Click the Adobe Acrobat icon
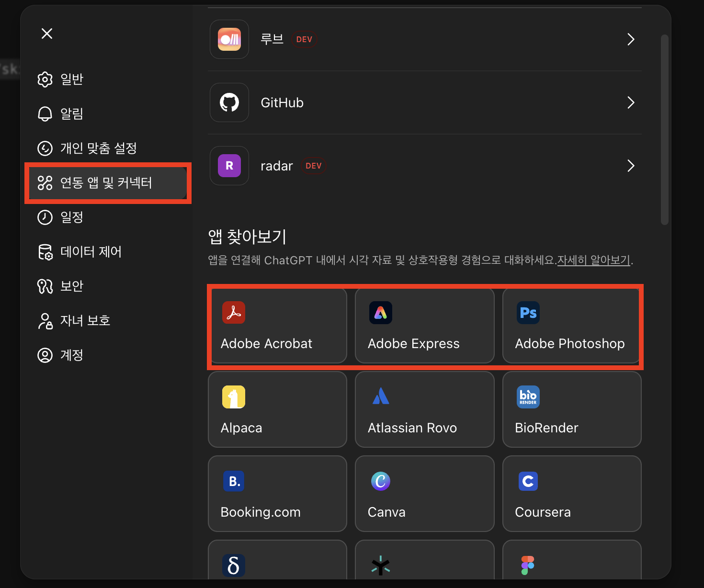Screen dimensions: 704x588 pyautogui.click(x=234, y=313)
